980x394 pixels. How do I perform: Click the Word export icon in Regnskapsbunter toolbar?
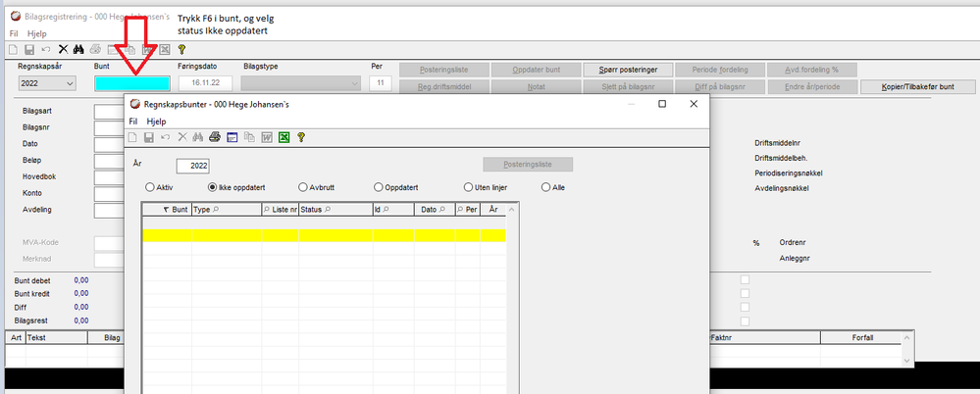266,137
